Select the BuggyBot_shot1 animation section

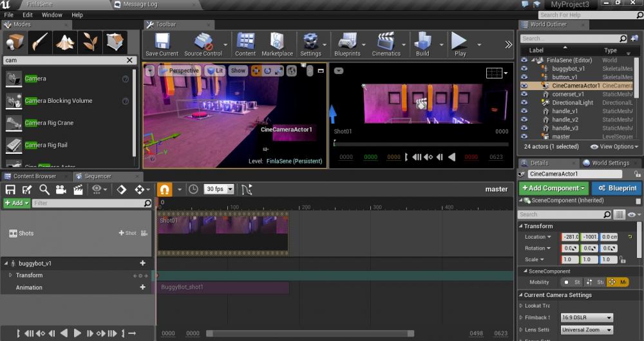(x=223, y=287)
